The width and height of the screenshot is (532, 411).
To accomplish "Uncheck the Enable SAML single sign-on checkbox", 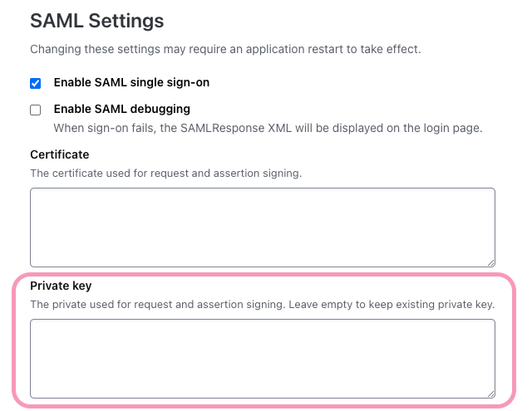I will pyautogui.click(x=36, y=83).
